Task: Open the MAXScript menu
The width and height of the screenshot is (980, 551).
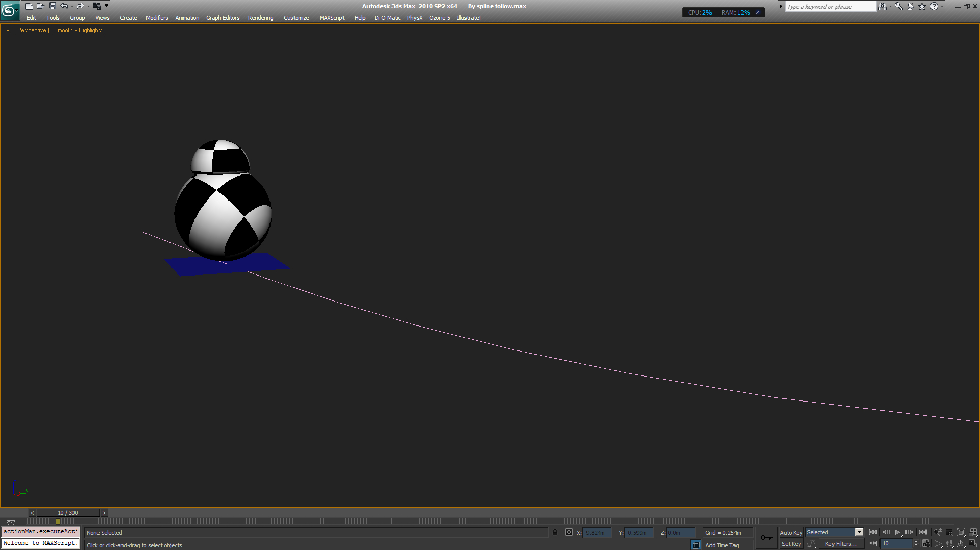Action: tap(331, 18)
